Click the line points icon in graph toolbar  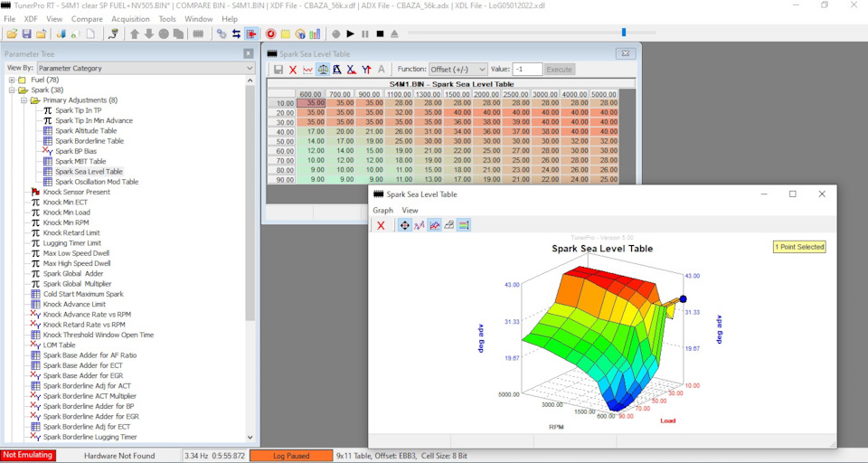(420, 225)
